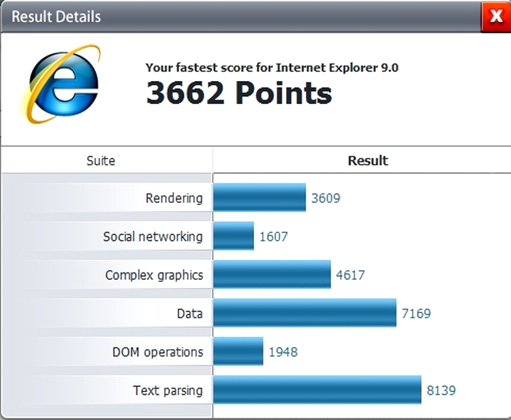Select the Rendering suite row label

(174, 198)
